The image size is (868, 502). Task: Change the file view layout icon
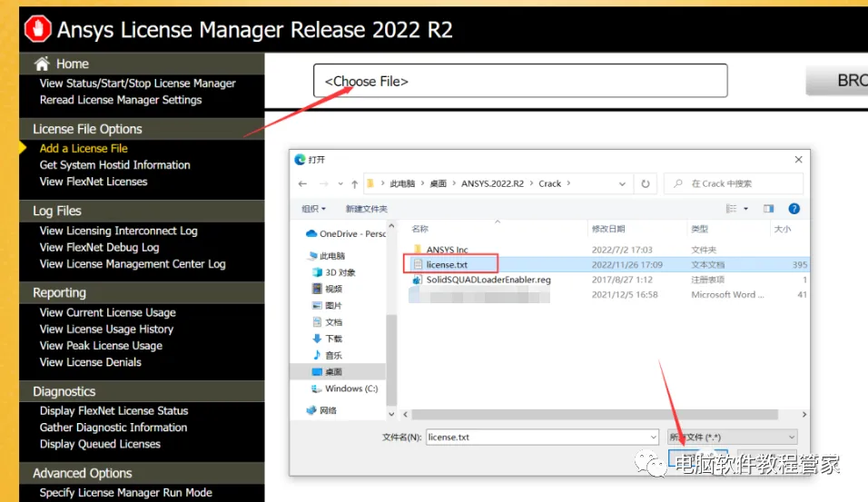(731, 209)
